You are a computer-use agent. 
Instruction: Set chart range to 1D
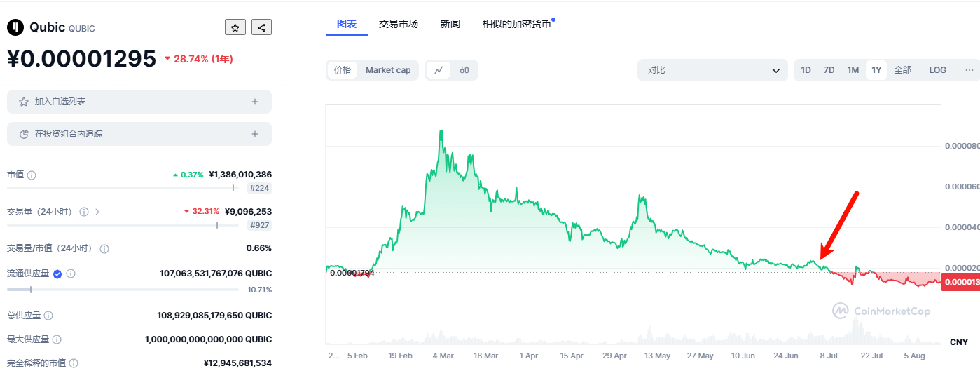point(806,70)
